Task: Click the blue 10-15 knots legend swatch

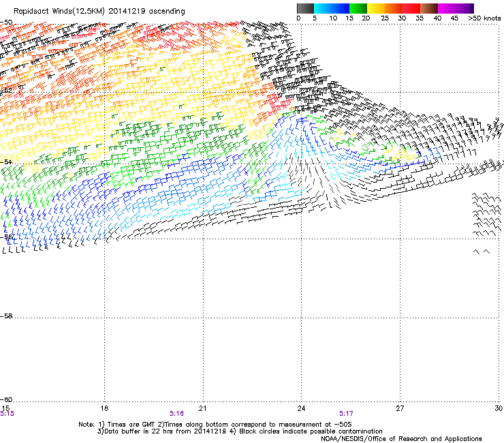Action: [341, 8]
